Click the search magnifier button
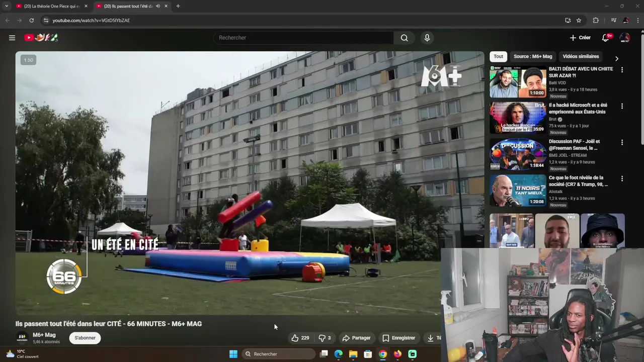 click(404, 38)
